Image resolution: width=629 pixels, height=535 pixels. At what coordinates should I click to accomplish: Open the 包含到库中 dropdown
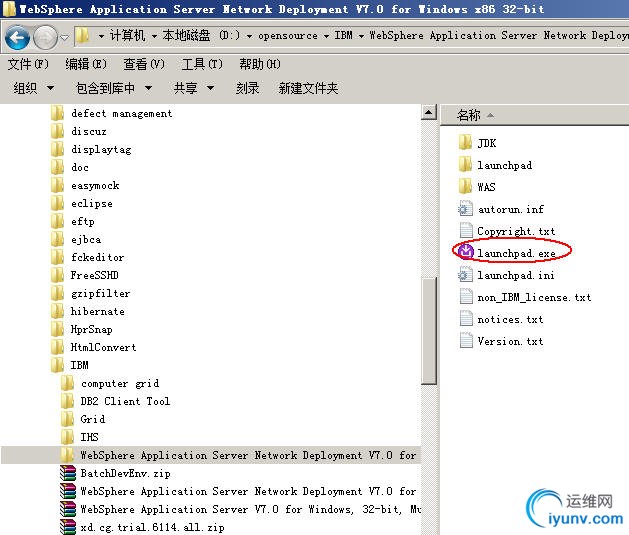[114, 88]
